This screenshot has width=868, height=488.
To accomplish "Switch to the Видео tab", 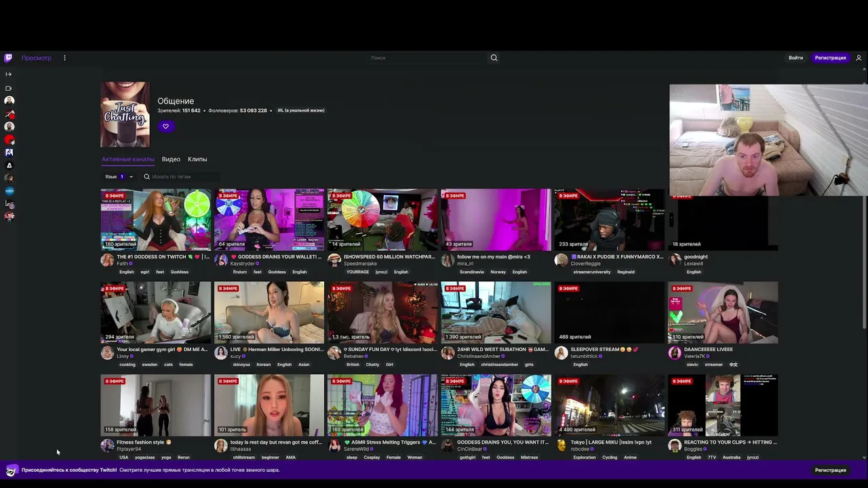I will pos(171,159).
